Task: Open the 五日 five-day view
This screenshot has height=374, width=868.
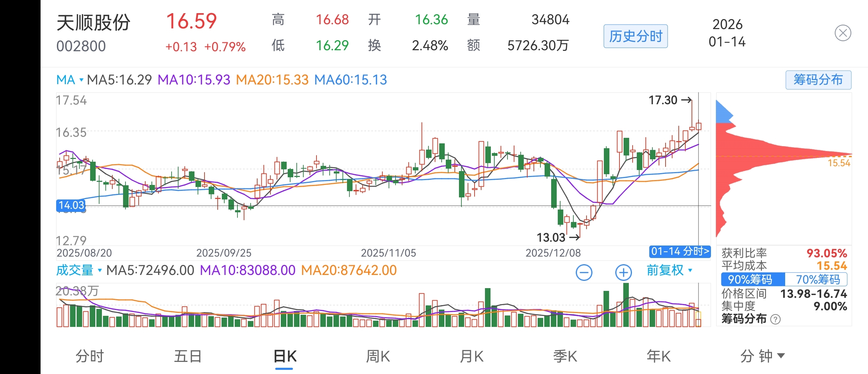Action: 188,356
